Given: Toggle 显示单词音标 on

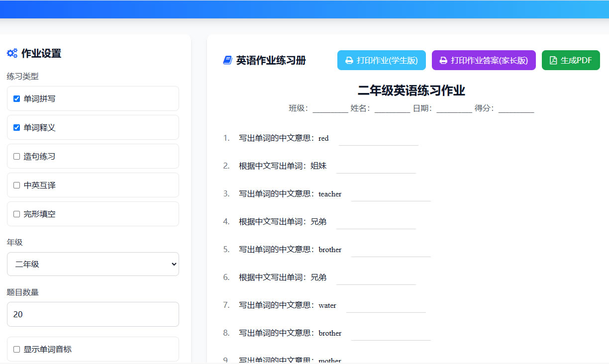Looking at the screenshot, I should [x=16, y=349].
